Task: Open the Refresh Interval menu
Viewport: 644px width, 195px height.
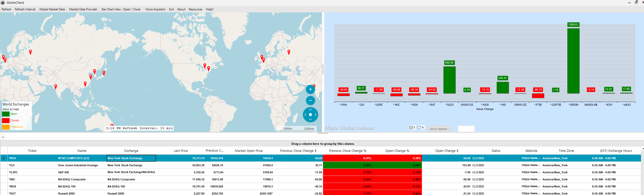Action: tap(25, 9)
